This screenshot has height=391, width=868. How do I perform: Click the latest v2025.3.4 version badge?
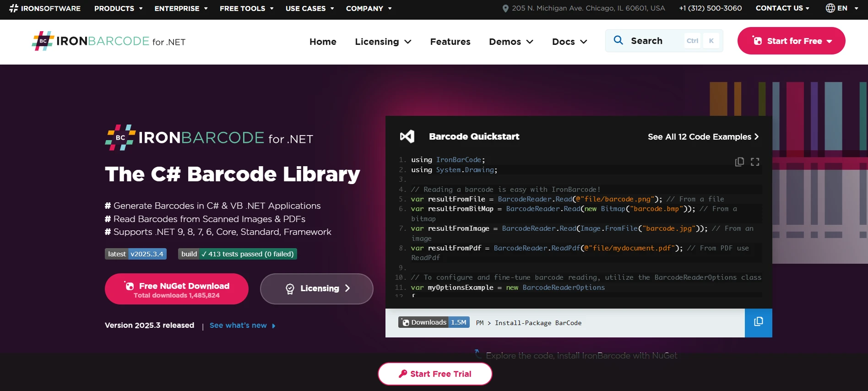click(136, 254)
